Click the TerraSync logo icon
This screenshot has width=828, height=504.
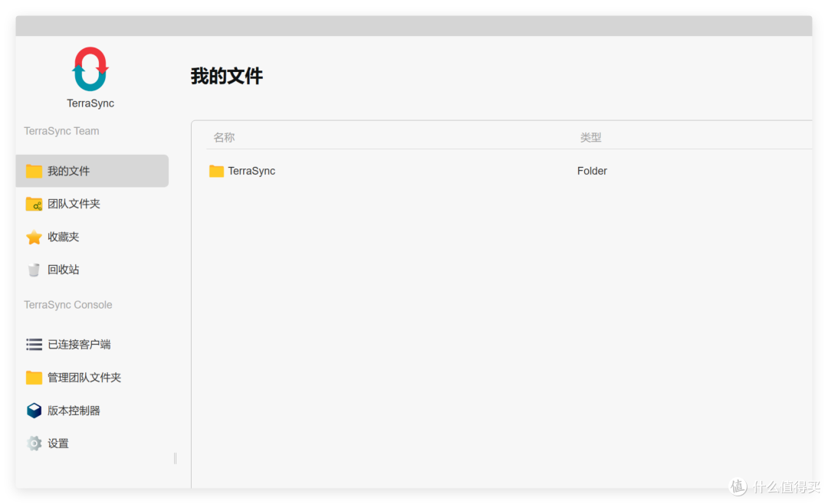click(90, 69)
